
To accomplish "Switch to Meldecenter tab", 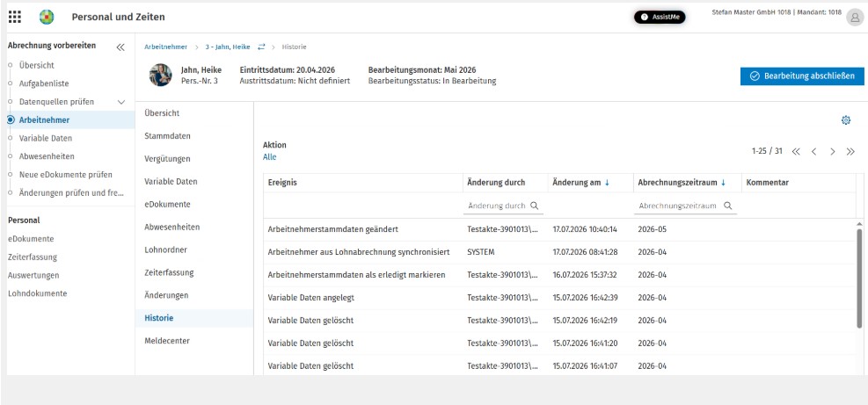I will point(167,341).
